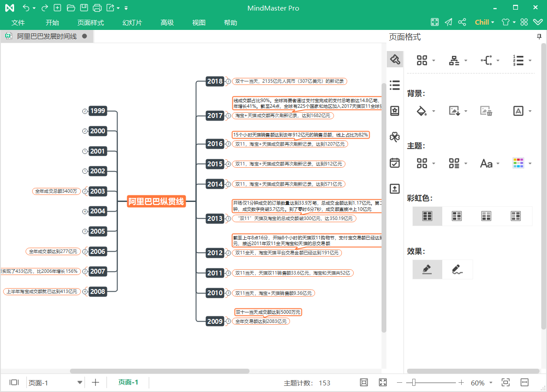Select first rainbow color option
Viewport: 547px width, 392px height.
[427, 216]
